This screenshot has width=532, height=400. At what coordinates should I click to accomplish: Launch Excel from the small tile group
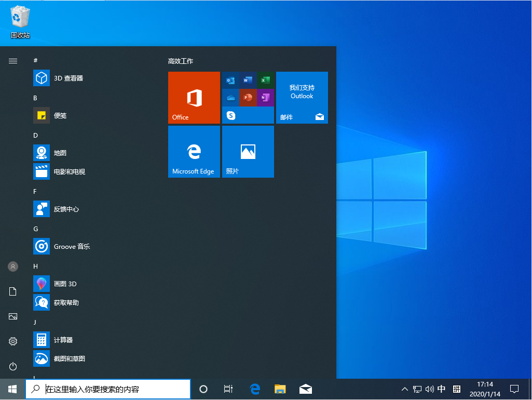click(265, 80)
